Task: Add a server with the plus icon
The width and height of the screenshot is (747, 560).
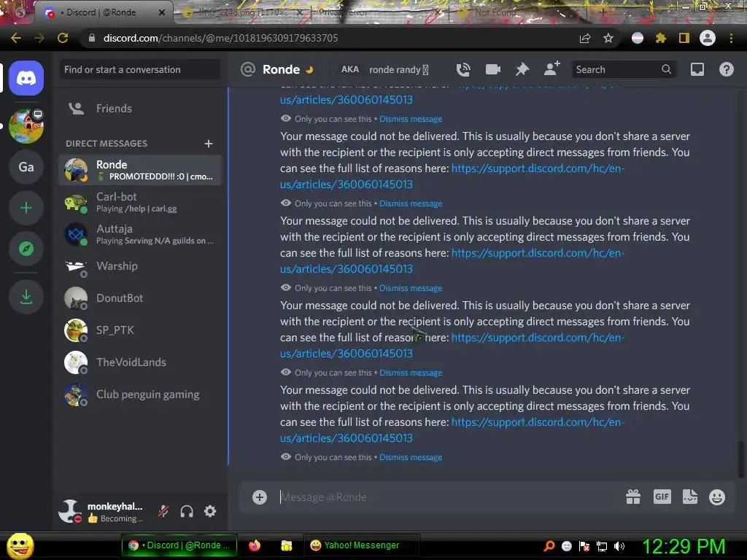Action: [x=26, y=208]
